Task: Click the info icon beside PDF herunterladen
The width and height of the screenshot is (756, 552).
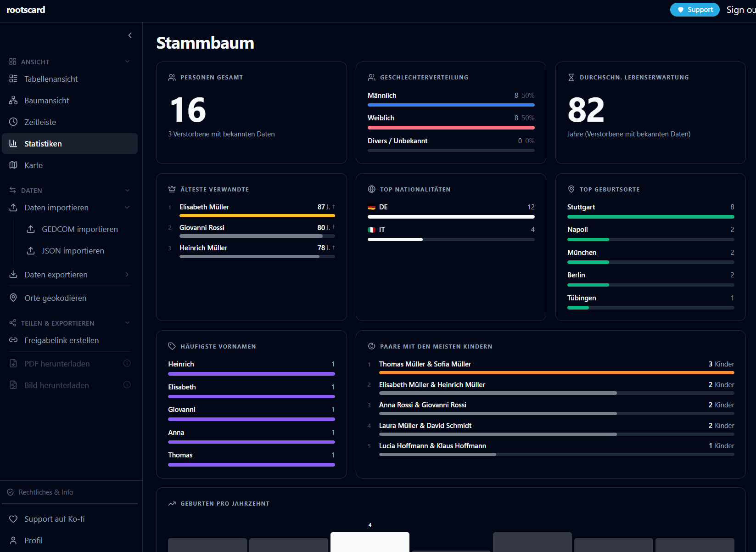Action: point(127,363)
